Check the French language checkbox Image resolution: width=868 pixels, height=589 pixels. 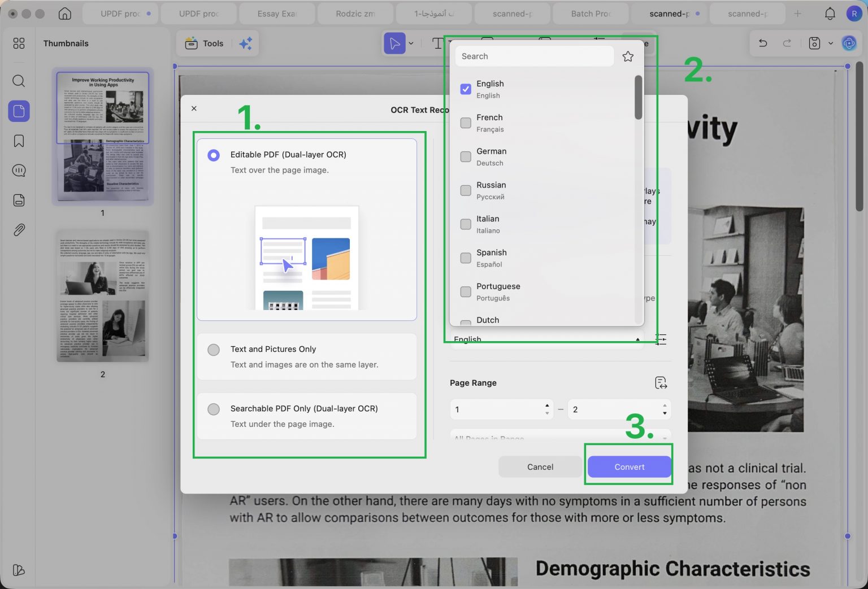point(466,123)
